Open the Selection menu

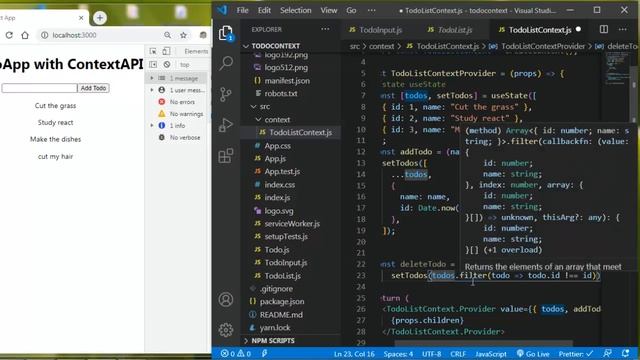[296, 10]
